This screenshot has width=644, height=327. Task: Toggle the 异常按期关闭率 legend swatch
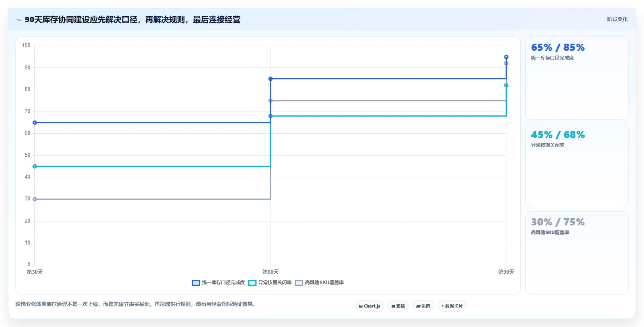tap(252, 283)
